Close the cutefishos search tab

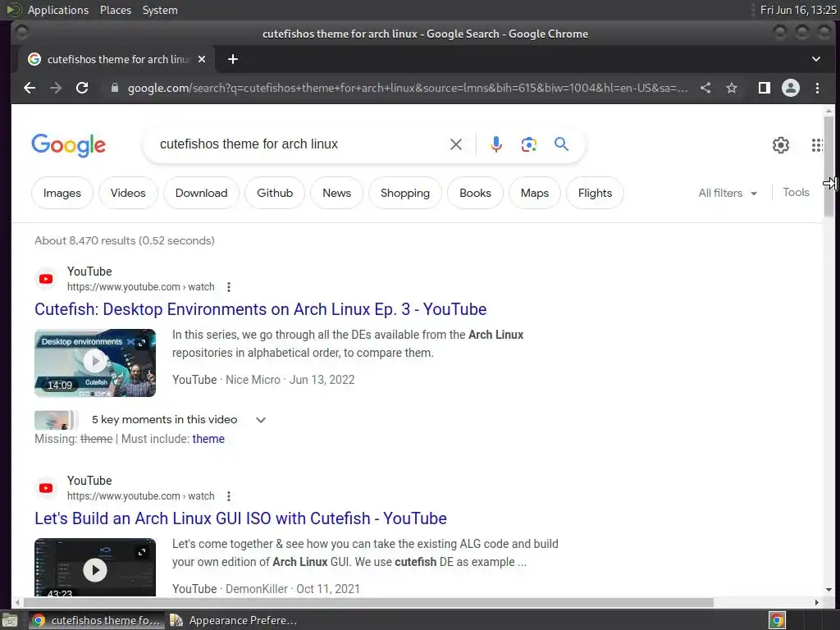(x=202, y=59)
